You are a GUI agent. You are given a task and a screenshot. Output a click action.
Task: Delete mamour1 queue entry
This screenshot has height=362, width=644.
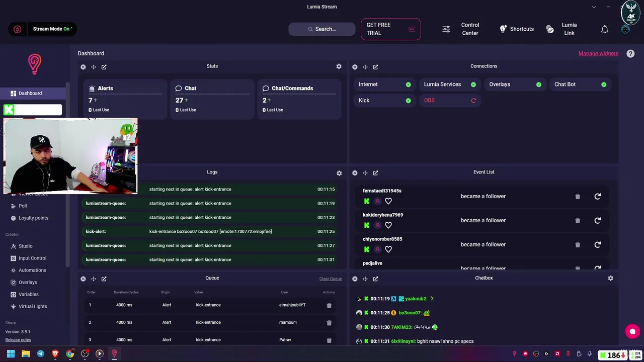click(x=329, y=323)
